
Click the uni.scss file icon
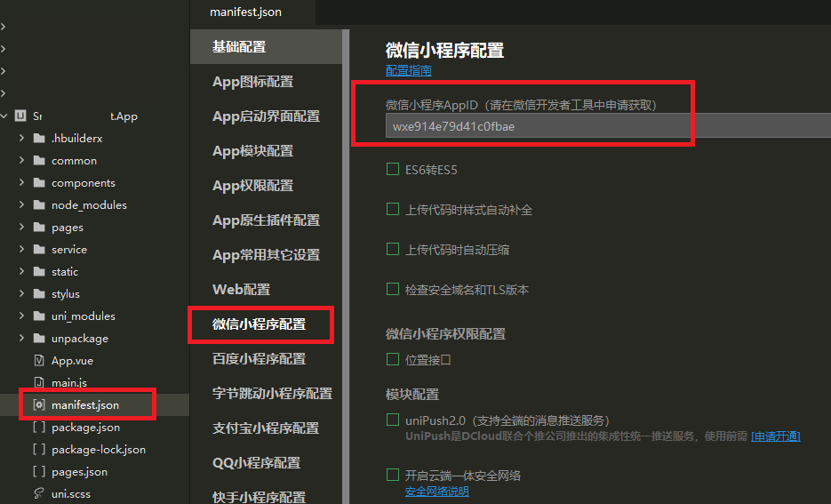click(38, 493)
